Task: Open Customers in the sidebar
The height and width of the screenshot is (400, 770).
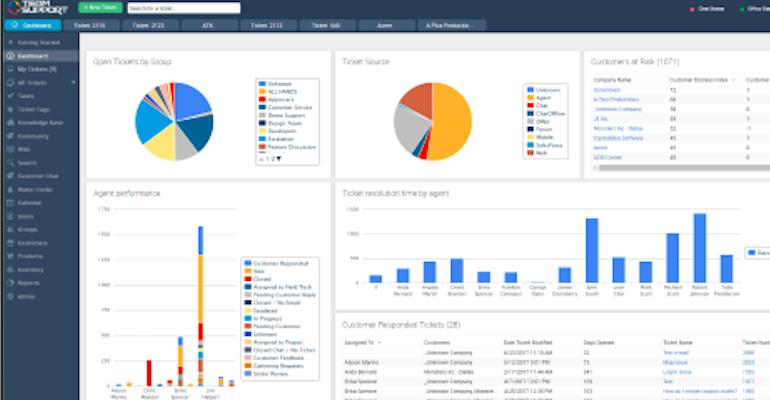Action: point(32,243)
